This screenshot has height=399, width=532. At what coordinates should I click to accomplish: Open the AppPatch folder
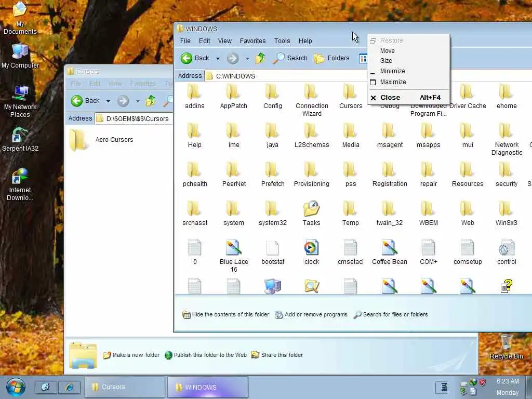[x=233, y=96]
